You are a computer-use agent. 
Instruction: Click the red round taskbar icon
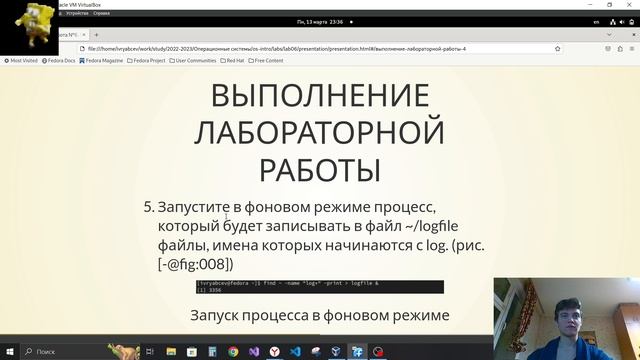pyautogui.click(x=378, y=351)
